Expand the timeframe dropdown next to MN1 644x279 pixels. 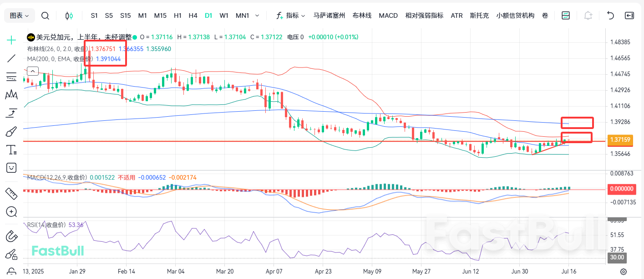click(257, 15)
